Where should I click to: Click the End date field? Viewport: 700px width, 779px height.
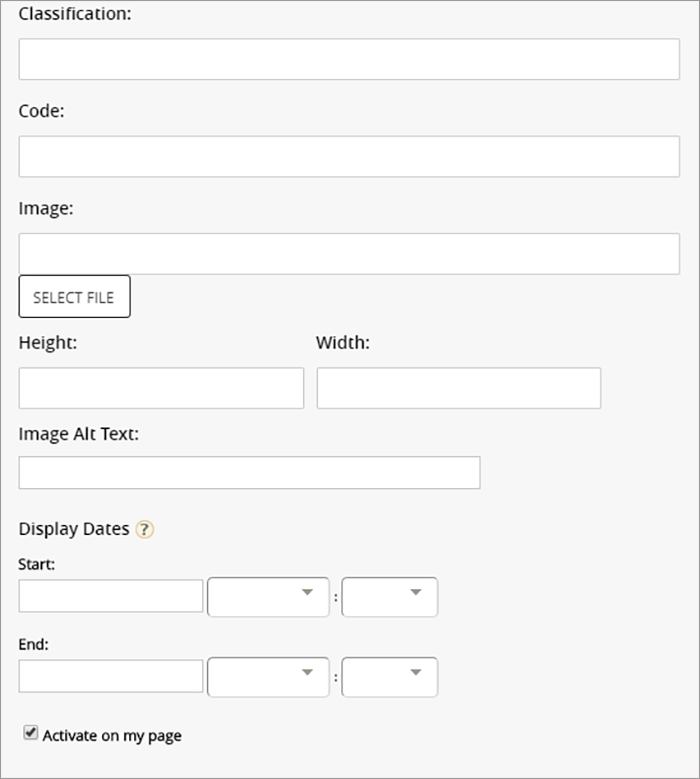(111, 676)
